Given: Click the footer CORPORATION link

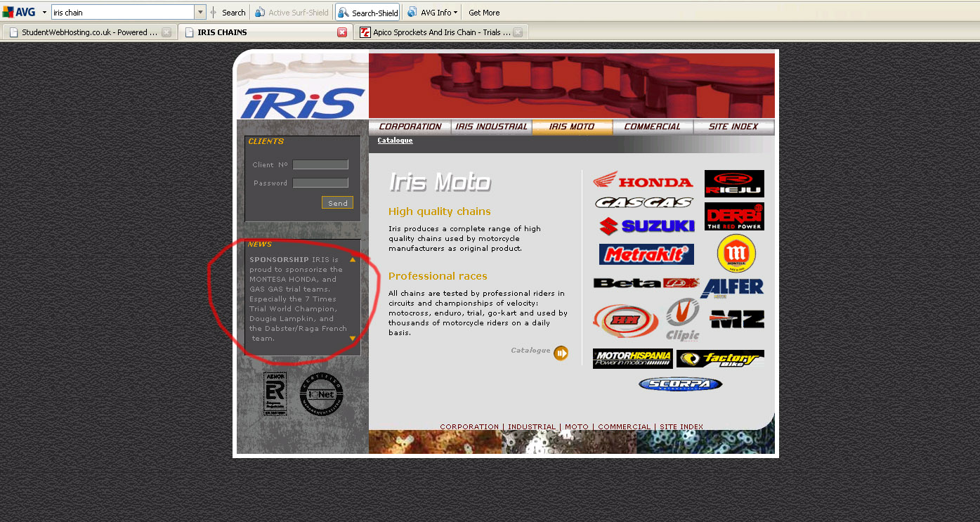Looking at the screenshot, I should click(469, 426).
